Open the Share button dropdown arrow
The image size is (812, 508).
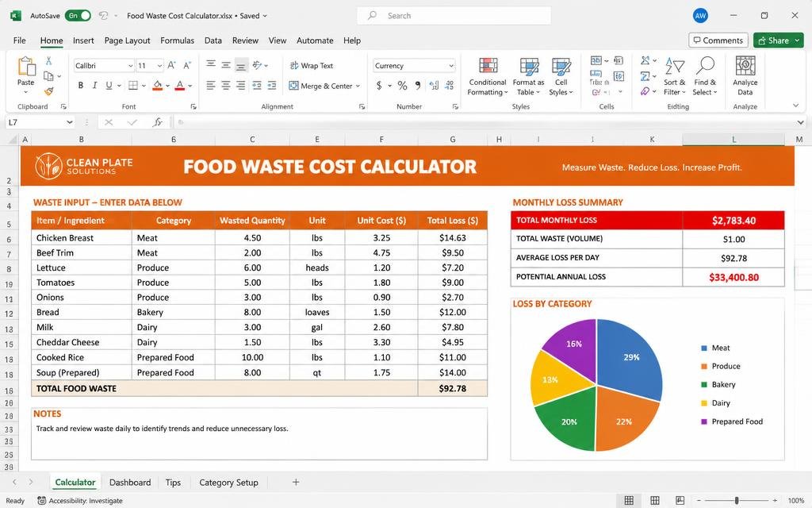798,40
